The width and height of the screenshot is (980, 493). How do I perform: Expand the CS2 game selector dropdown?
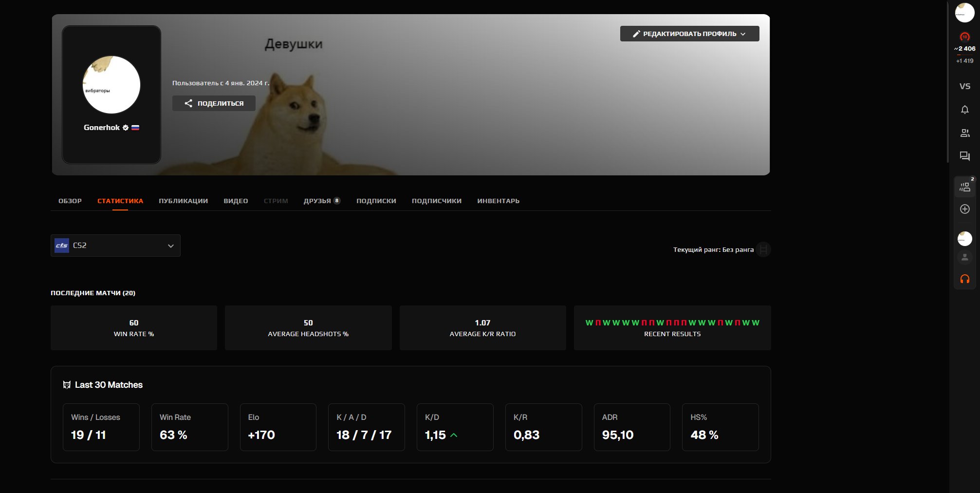pos(115,246)
